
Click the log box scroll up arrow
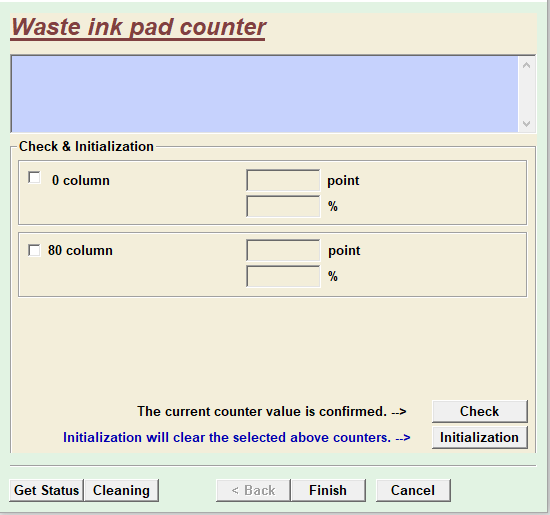click(x=526, y=65)
